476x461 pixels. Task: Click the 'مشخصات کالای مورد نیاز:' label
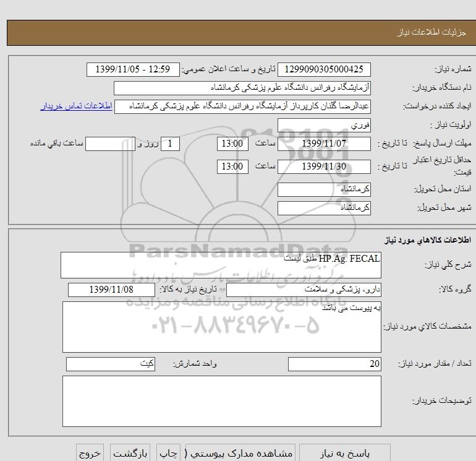(427, 327)
